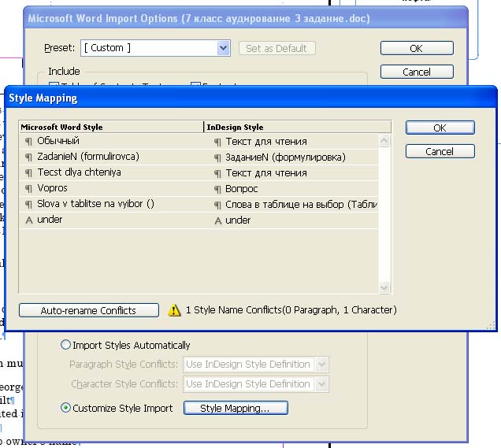
Task: Select Word style row Обычный
Action: 58,141
